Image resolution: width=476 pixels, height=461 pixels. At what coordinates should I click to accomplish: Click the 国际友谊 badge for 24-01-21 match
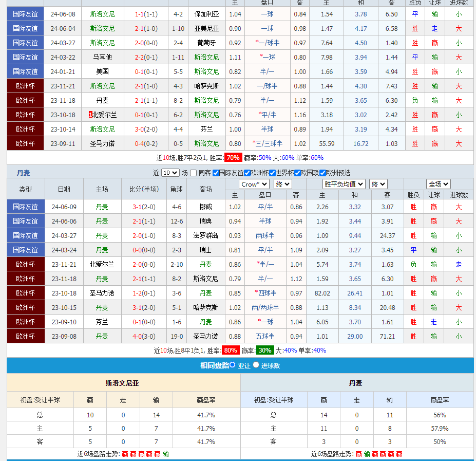point(25,71)
